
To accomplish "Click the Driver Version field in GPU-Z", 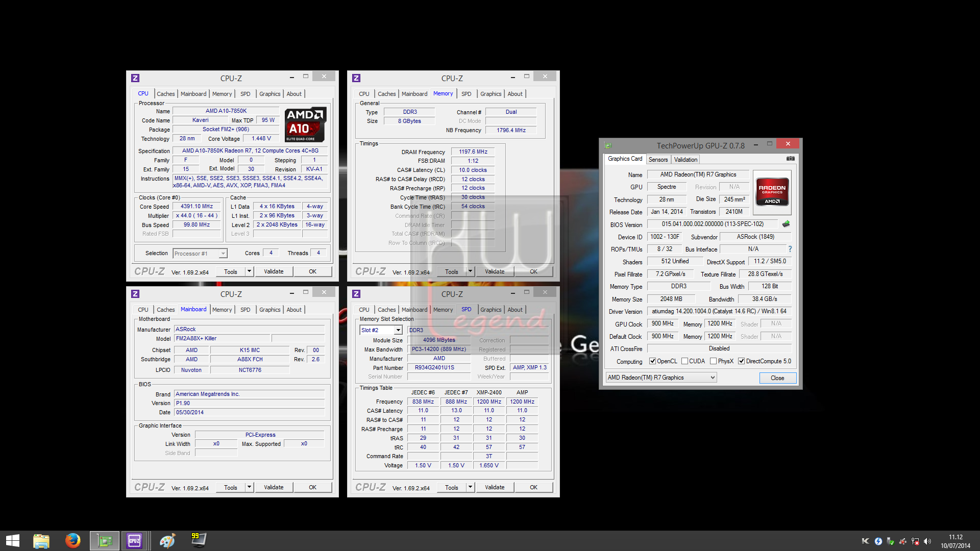I will point(719,311).
